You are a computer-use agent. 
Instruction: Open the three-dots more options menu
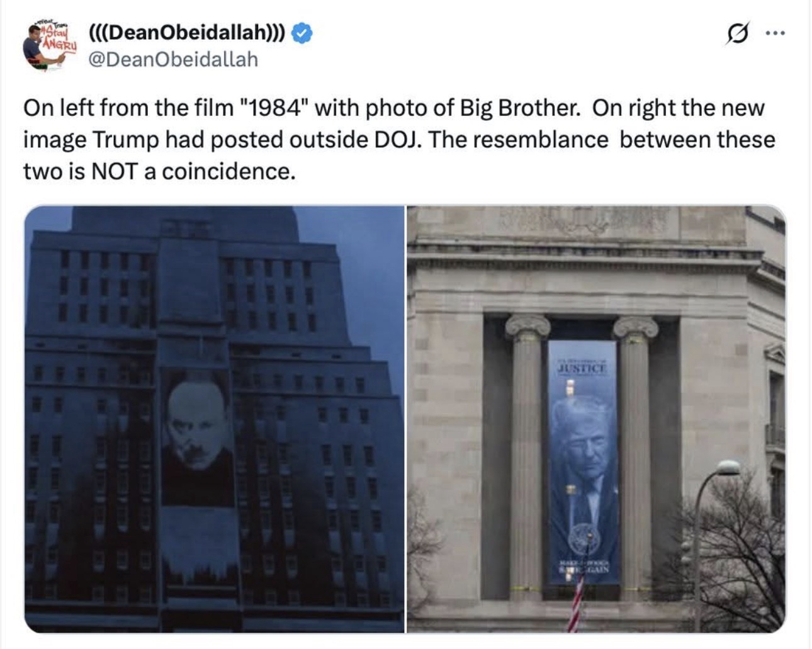pos(775,34)
